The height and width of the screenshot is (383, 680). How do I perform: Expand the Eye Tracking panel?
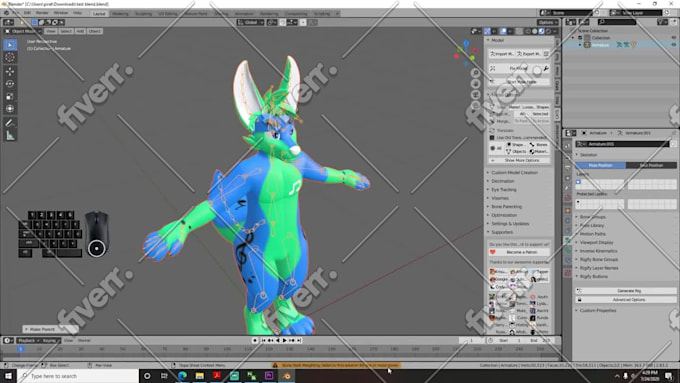pyautogui.click(x=503, y=190)
